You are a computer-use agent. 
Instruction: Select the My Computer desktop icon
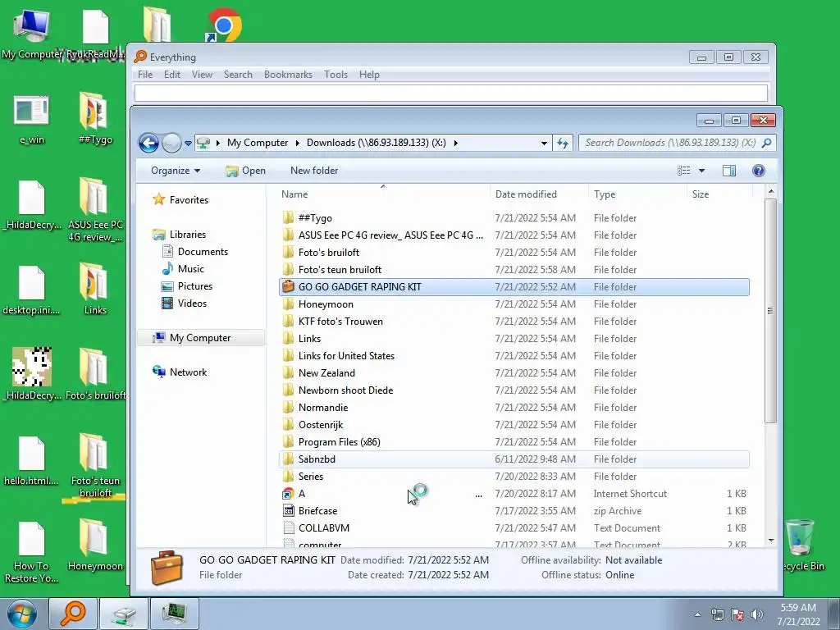pos(32,33)
